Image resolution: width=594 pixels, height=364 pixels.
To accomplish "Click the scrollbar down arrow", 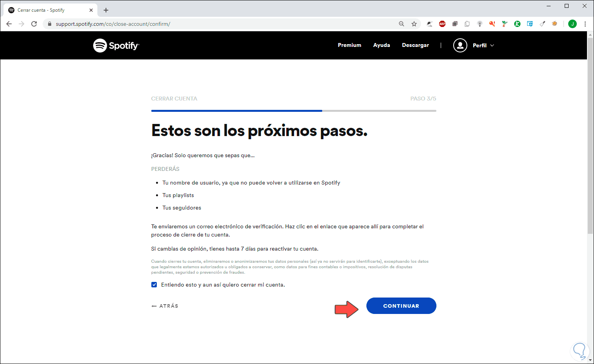I will pos(590,360).
